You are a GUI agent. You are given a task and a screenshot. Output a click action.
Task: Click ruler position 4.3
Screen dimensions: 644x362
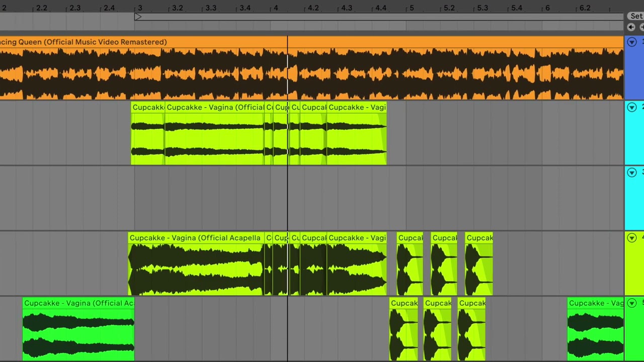[x=347, y=8]
